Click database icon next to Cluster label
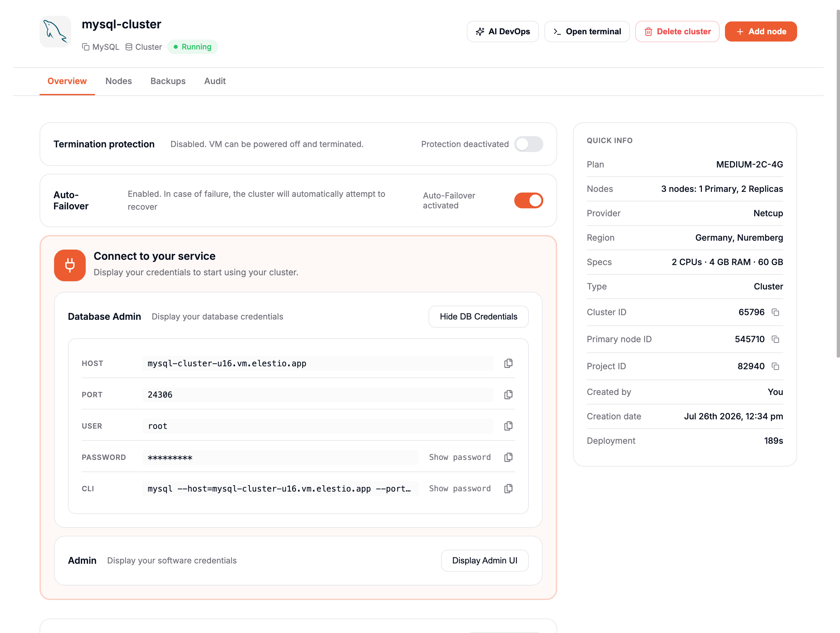This screenshot has width=840, height=633. (x=129, y=47)
